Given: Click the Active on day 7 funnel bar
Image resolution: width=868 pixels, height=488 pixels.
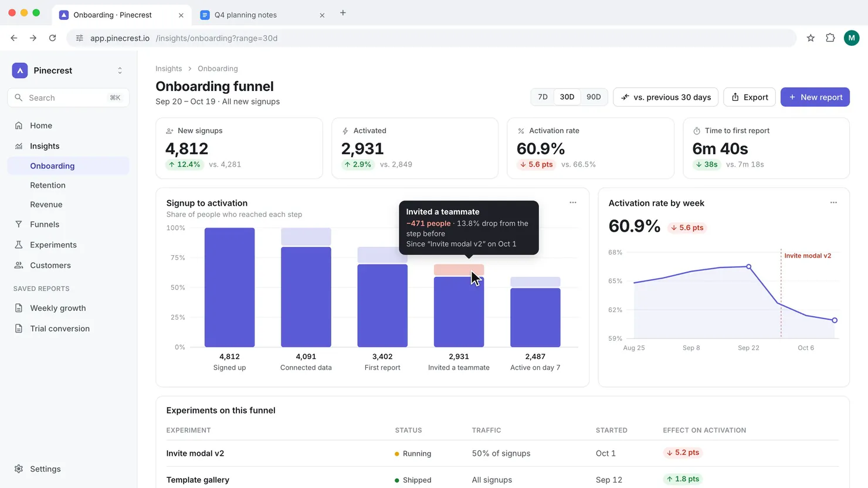Looking at the screenshot, I should [535, 317].
